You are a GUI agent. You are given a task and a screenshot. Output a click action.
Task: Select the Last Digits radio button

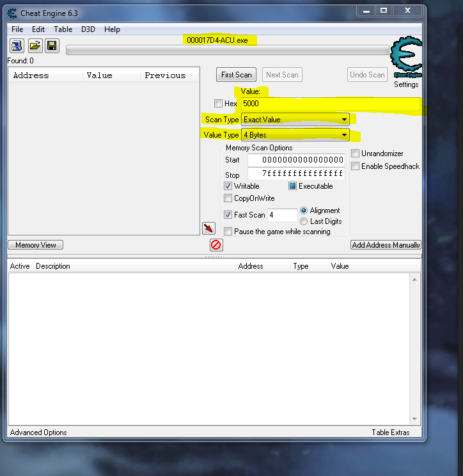click(x=304, y=221)
